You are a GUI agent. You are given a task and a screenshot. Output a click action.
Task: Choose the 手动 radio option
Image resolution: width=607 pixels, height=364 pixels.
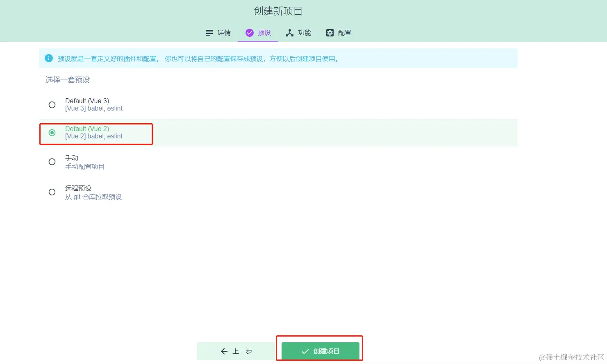click(x=52, y=162)
